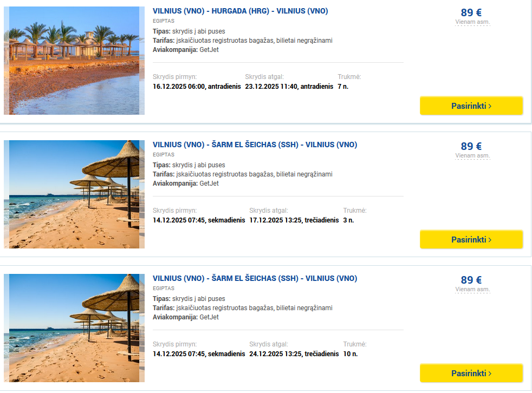Click the 89 € price on the 10-night offer
Screen dimensions: 532x393
(471, 280)
